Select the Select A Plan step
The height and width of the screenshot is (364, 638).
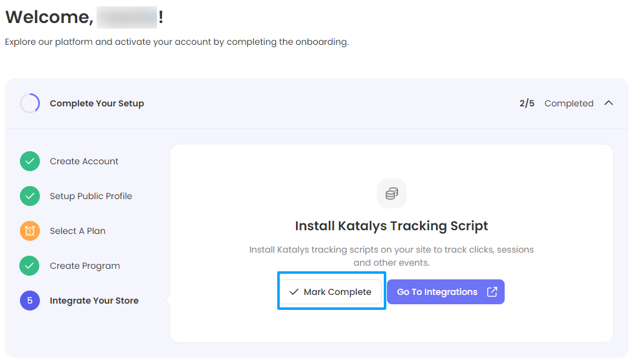click(x=78, y=231)
